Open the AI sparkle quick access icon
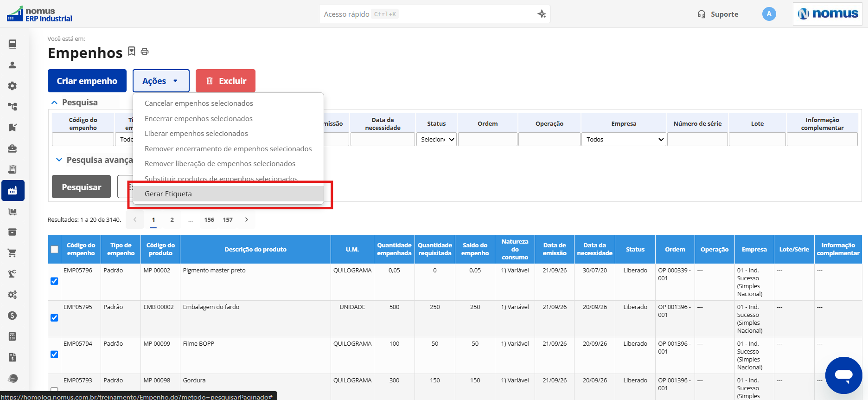 click(x=542, y=14)
